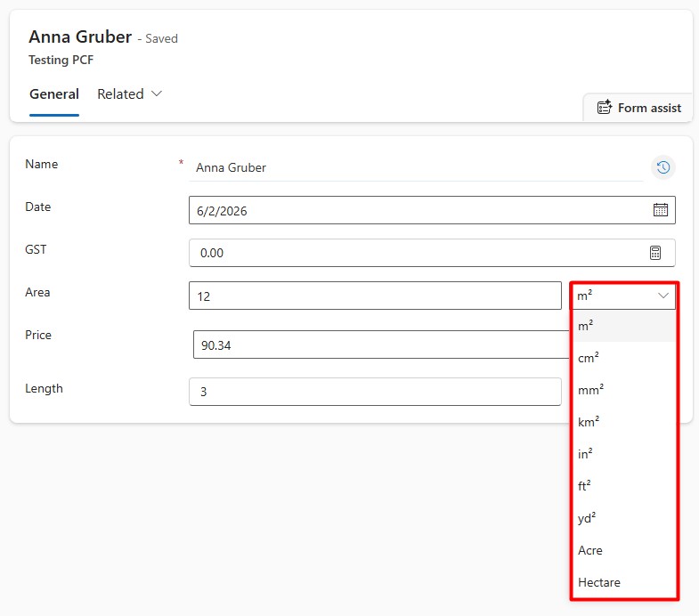The width and height of the screenshot is (699, 616).
Task: Click the Anna Gruber record title
Action: pos(80,37)
